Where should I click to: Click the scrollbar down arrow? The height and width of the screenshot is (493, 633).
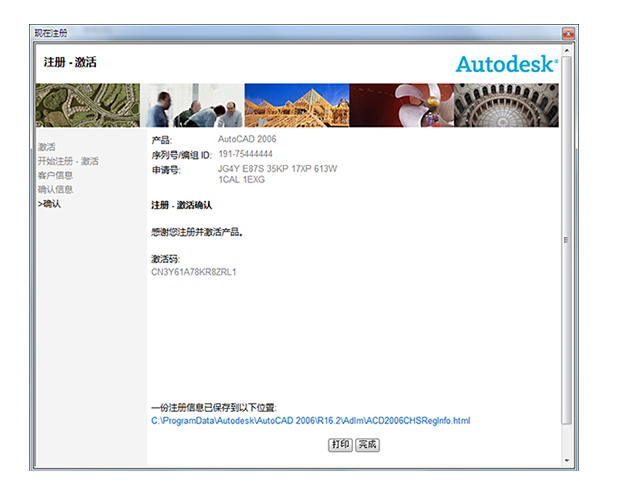[x=567, y=462]
